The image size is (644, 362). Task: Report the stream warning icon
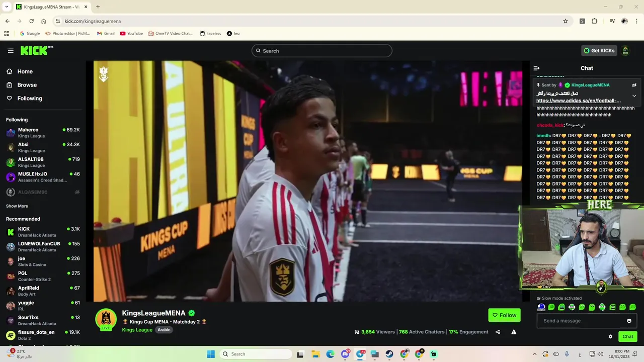pyautogui.click(x=514, y=332)
